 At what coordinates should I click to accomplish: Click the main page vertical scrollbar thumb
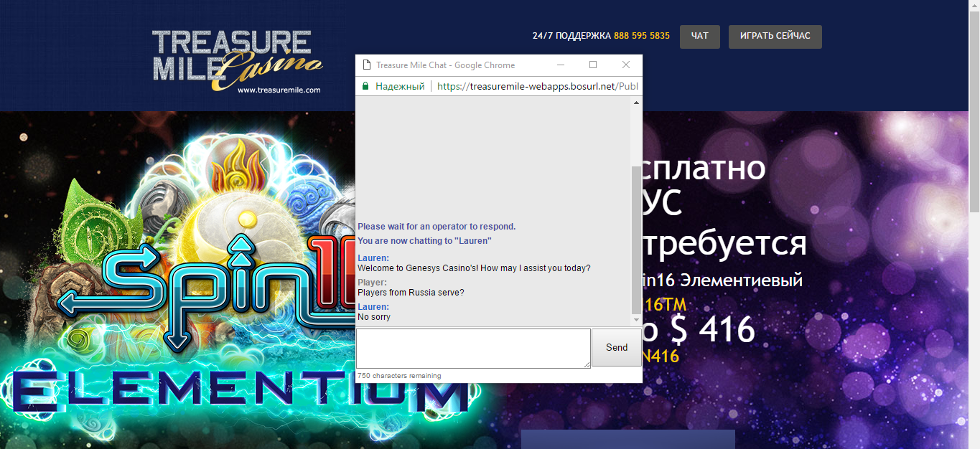[x=974, y=111]
